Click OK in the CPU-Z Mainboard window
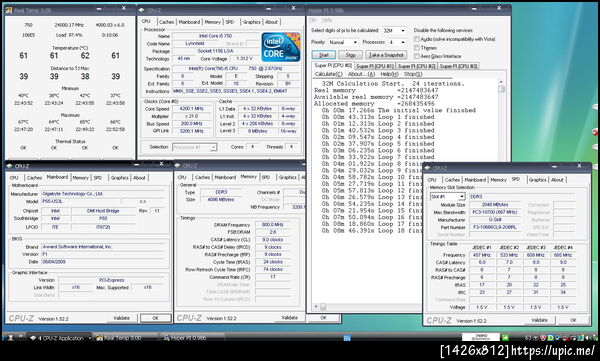This screenshot has height=361, width=600. pyautogui.click(x=155, y=318)
